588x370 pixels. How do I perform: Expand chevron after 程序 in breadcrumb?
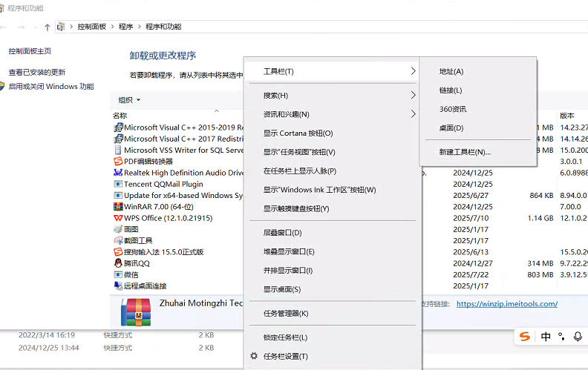(x=139, y=27)
